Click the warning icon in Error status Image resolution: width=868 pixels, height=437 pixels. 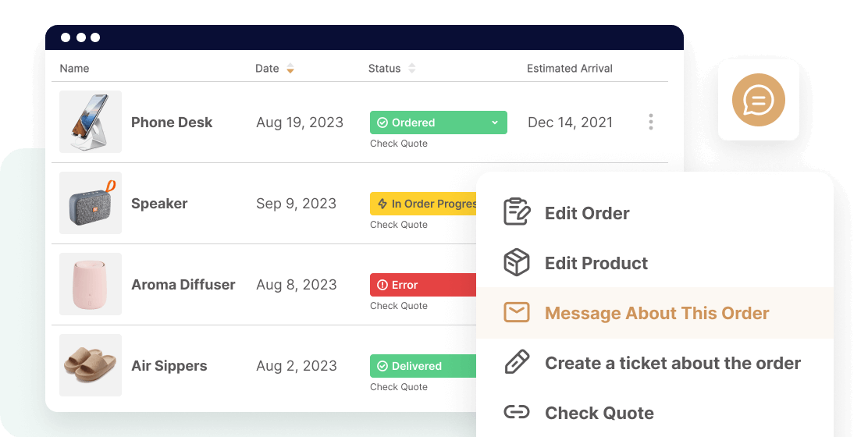(x=382, y=285)
